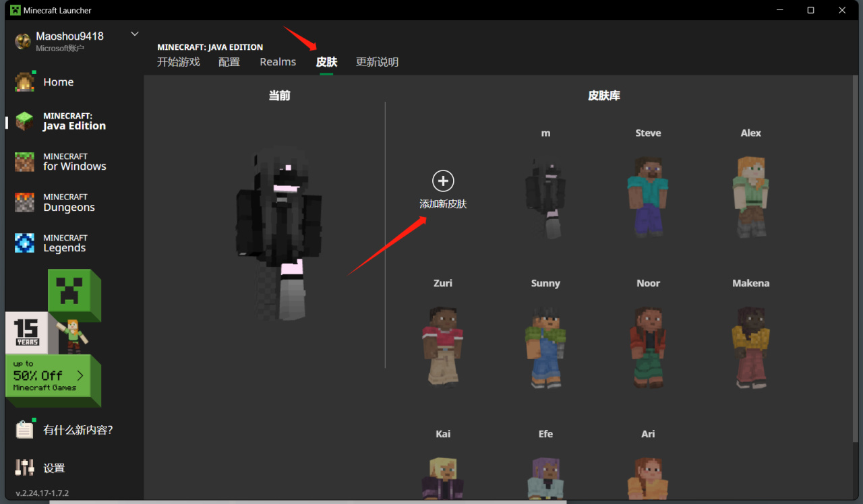The height and width of the screenshot is (504, 863).
Task: Click the sliders icon beside 设置
Action: [25, 468]
